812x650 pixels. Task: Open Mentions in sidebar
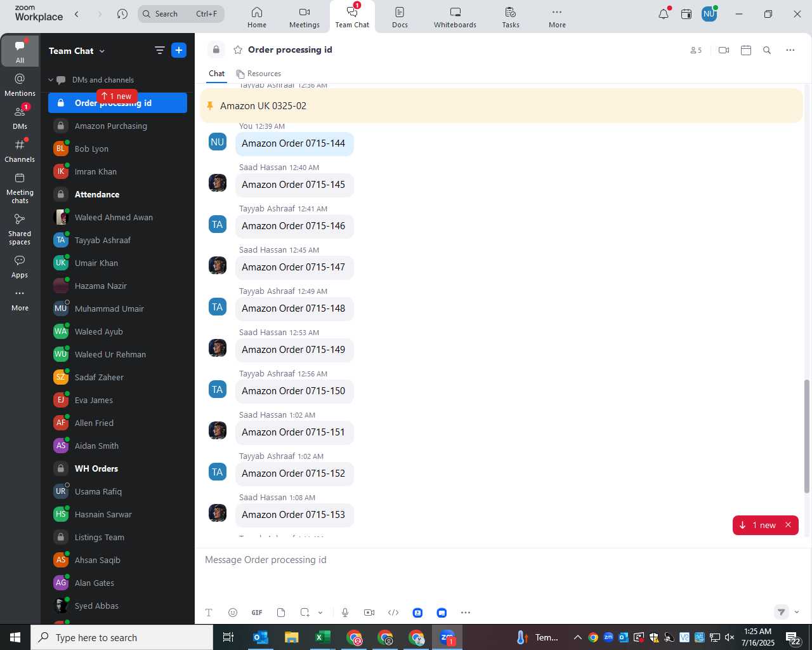20,84
